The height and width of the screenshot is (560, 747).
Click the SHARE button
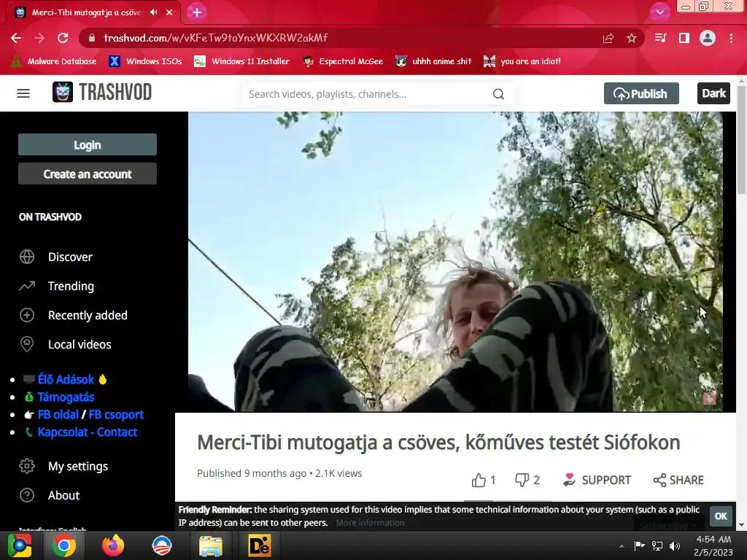click(678, 480)
